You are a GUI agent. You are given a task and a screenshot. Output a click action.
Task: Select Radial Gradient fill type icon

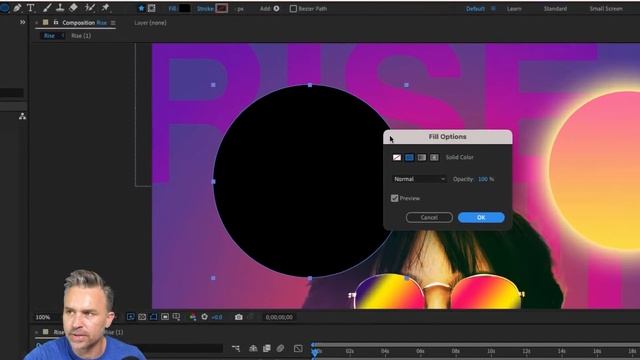coord(434,157)
